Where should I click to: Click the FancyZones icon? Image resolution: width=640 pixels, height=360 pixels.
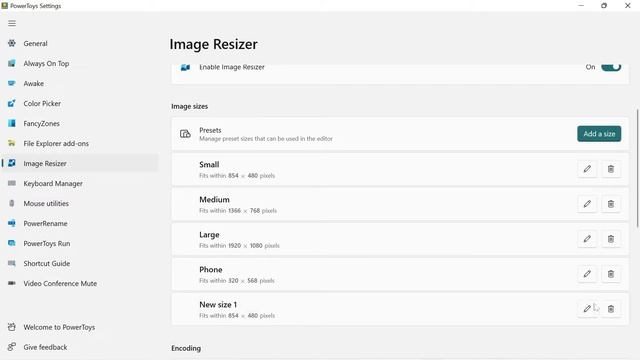tap(12, 123)
